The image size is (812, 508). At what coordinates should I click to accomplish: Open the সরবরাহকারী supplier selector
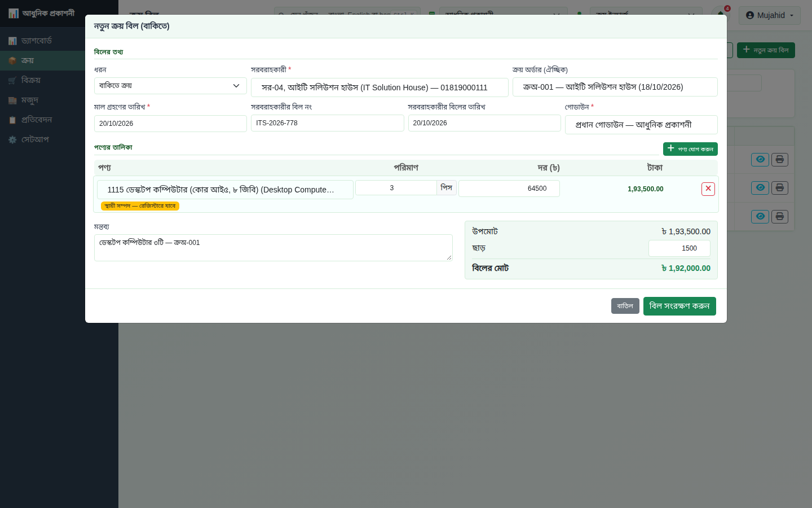[x=379, y=87]
